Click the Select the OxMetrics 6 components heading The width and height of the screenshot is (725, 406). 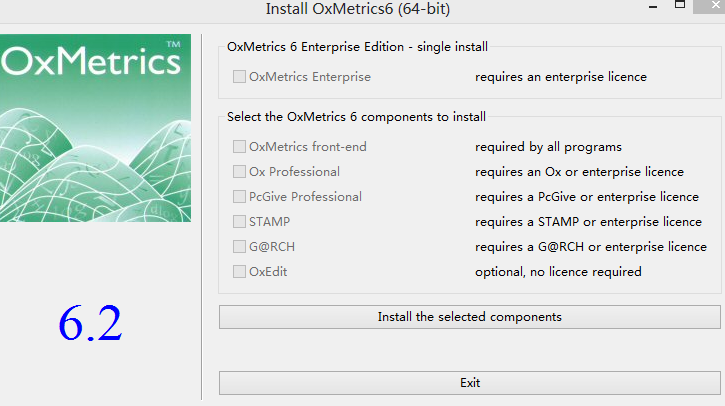point(355,117)
